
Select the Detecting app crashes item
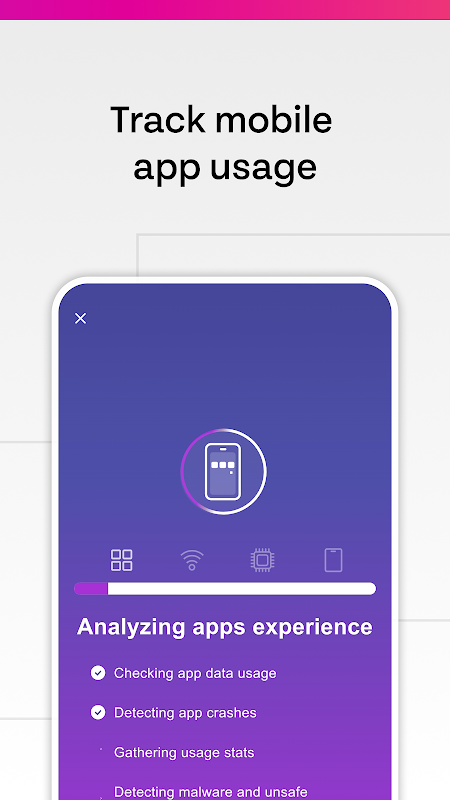(x=185, y=713)
